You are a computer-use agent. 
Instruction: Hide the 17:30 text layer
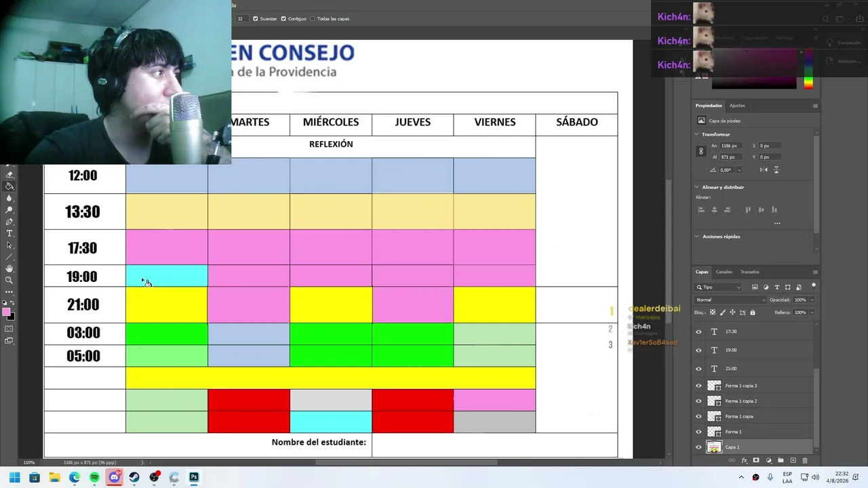[x=699, y=331]
